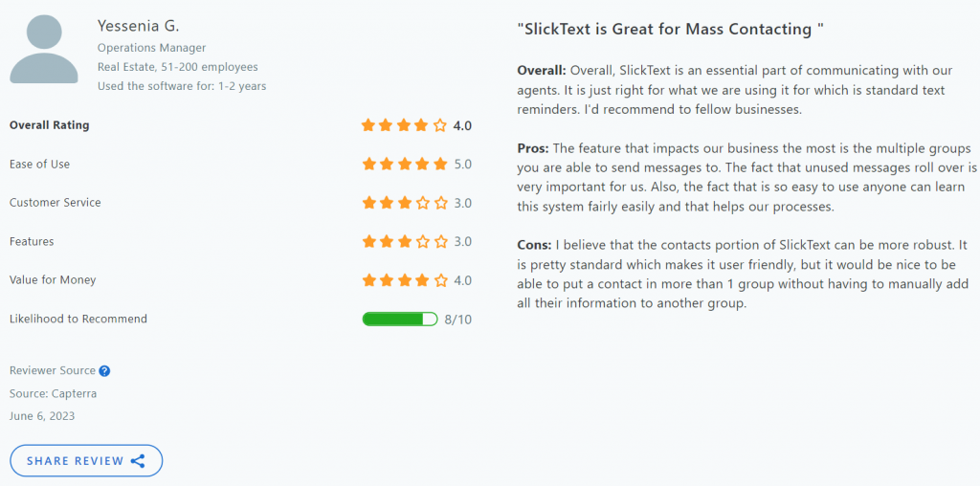Click the Pros section heading

pyautogui.click(x=533, y=149)
